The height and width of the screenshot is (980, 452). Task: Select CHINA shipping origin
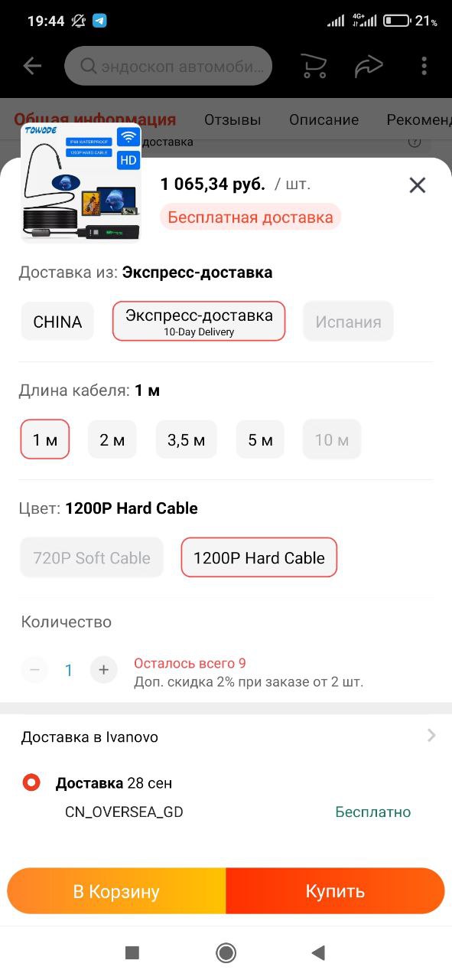pyautogui.click(x=57, y=322)
